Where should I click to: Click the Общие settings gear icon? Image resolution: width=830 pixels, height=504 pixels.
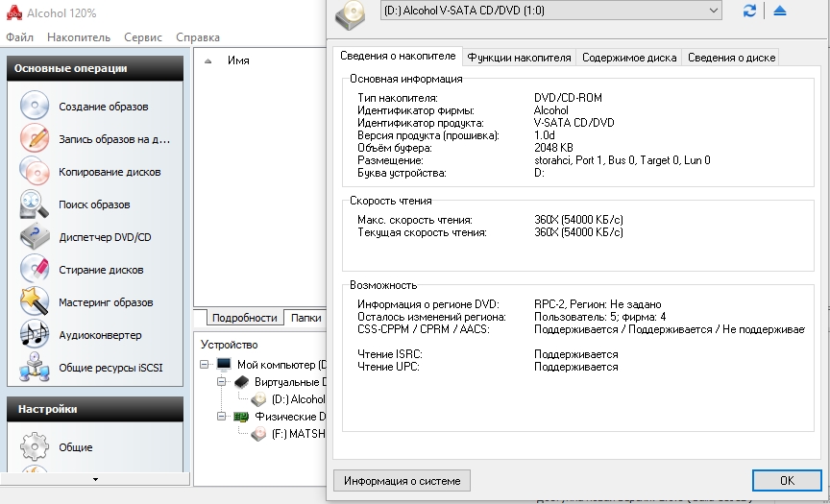(35, 446)
